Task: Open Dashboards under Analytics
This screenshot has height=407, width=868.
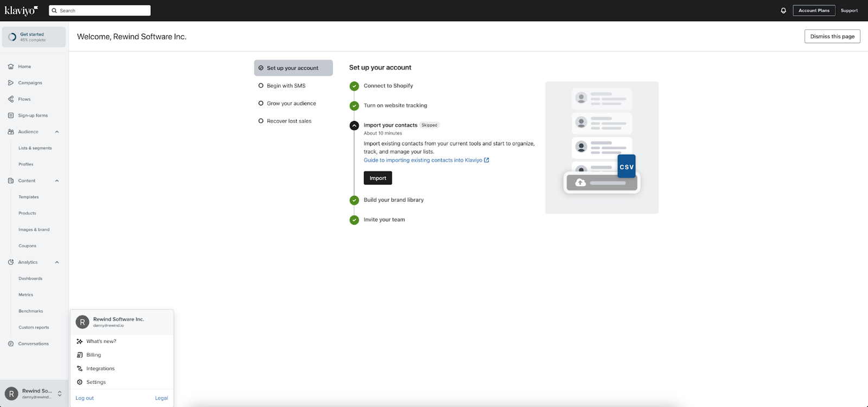Action: tap(30, 278)
